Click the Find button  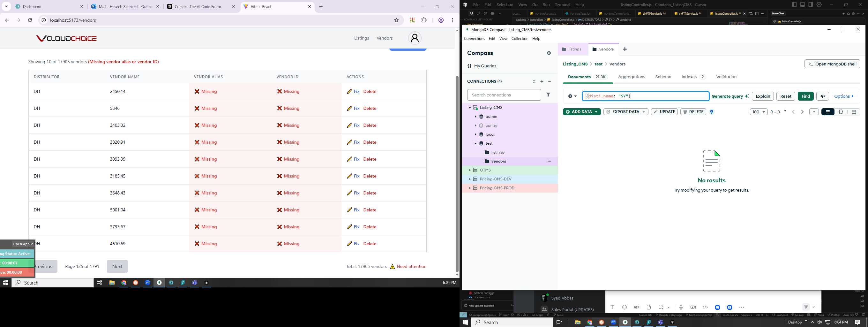[806, 96]
